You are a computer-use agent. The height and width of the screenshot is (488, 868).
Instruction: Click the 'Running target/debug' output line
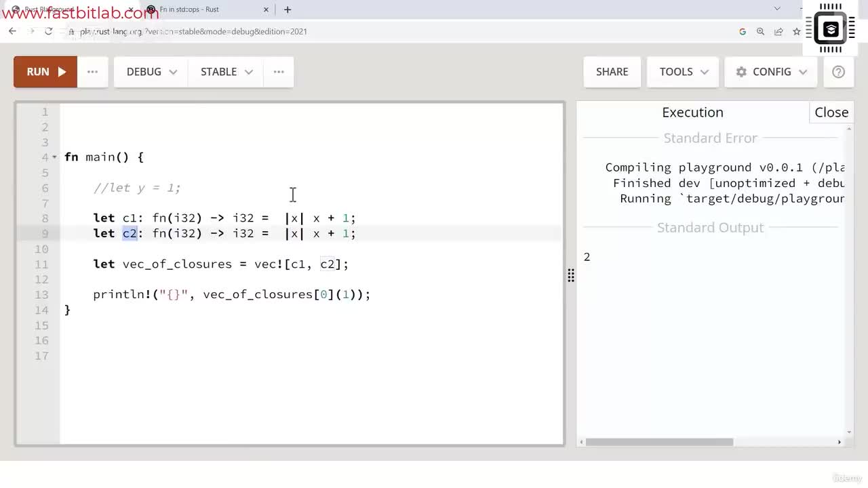click(732, 199)
